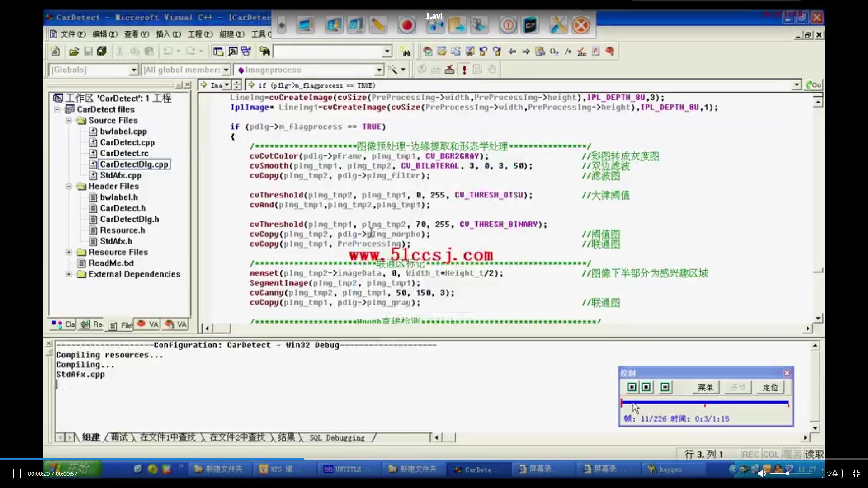Click the Save All icon
The image size is (868, 488).
[102, 52]
